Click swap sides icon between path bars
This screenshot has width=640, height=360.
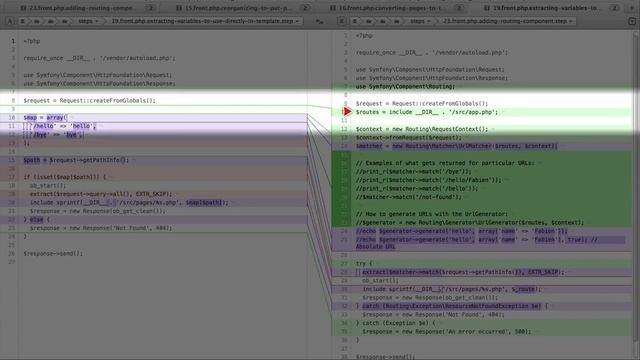click(319, 21)
